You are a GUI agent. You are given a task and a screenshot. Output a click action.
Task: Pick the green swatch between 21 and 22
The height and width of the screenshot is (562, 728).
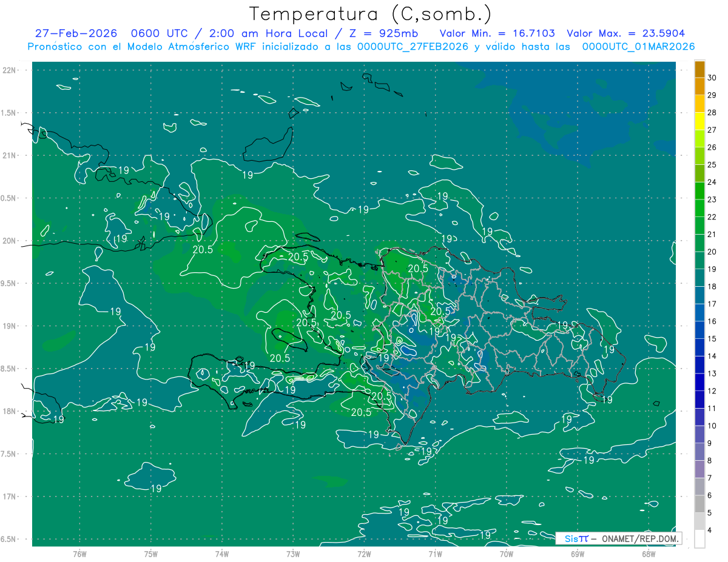(x=699, y=226)
